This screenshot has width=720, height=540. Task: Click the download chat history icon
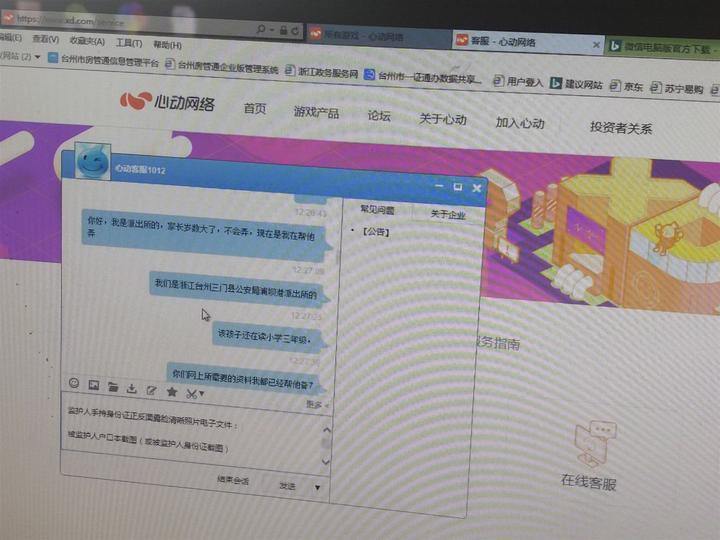pos(132,389)
